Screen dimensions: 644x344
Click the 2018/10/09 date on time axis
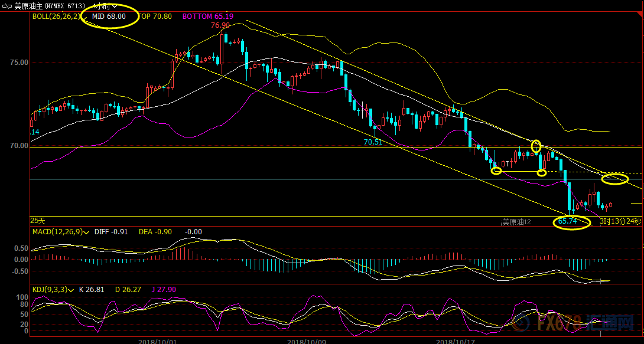307,340
